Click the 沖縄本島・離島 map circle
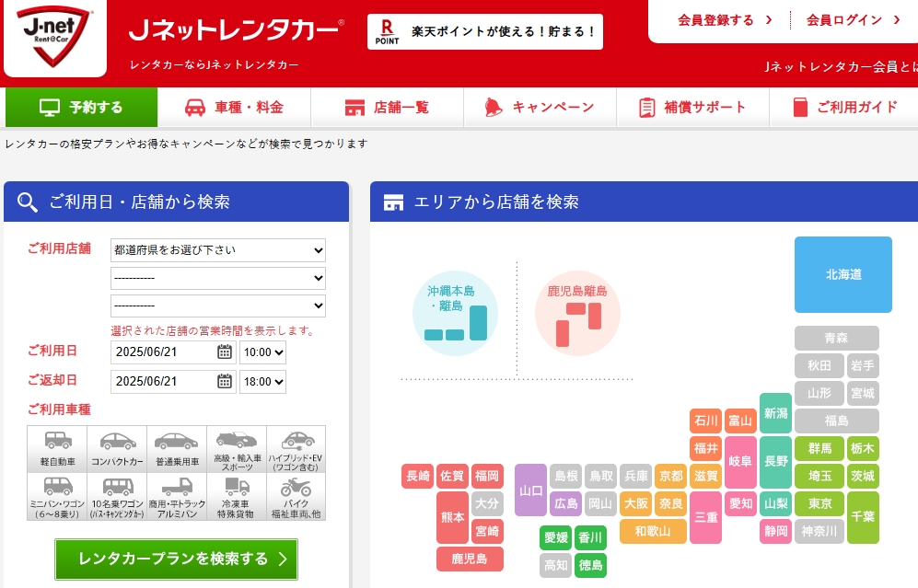918x588 pixels. coord(455,313)
